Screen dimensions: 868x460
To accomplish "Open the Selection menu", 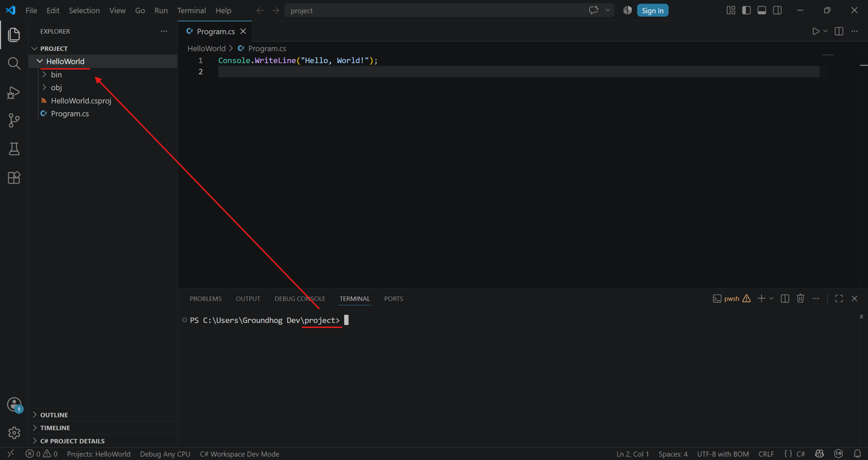I will [x=84, y=10].
